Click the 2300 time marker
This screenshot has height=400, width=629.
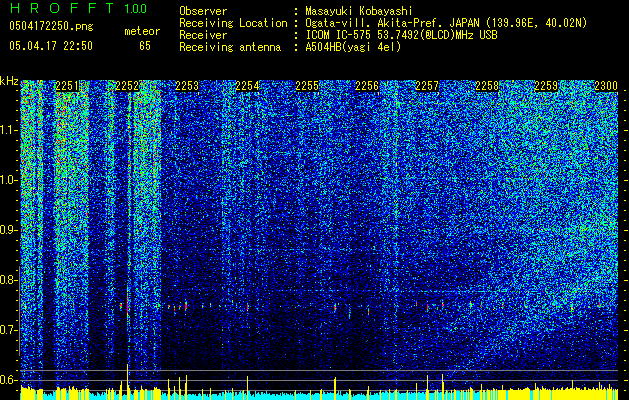(x=606, y=86)
